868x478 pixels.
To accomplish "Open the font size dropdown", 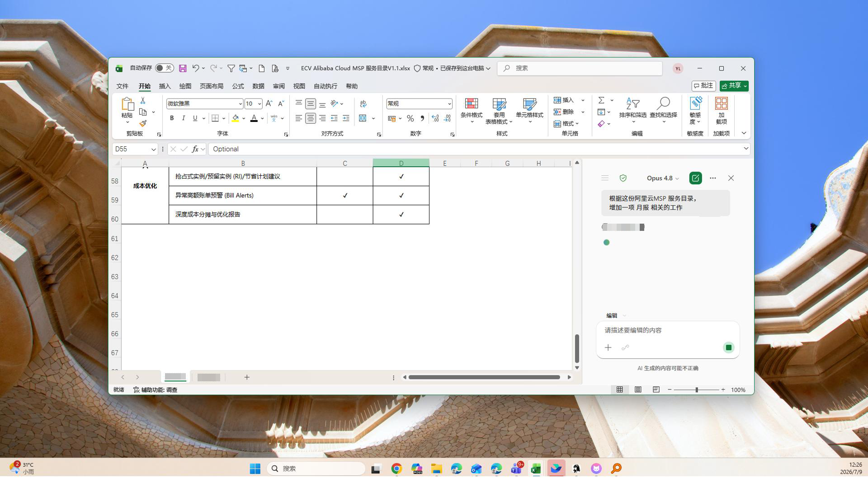I will [259, 104].
